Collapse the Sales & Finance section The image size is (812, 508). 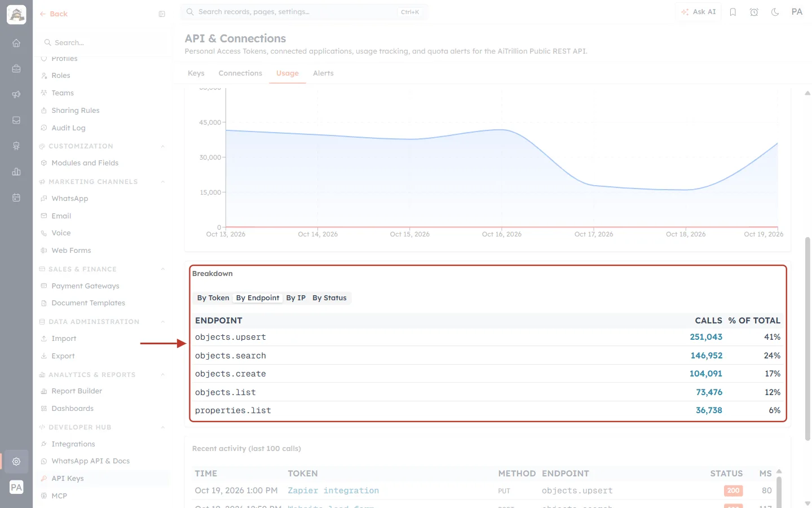point(163,269)
